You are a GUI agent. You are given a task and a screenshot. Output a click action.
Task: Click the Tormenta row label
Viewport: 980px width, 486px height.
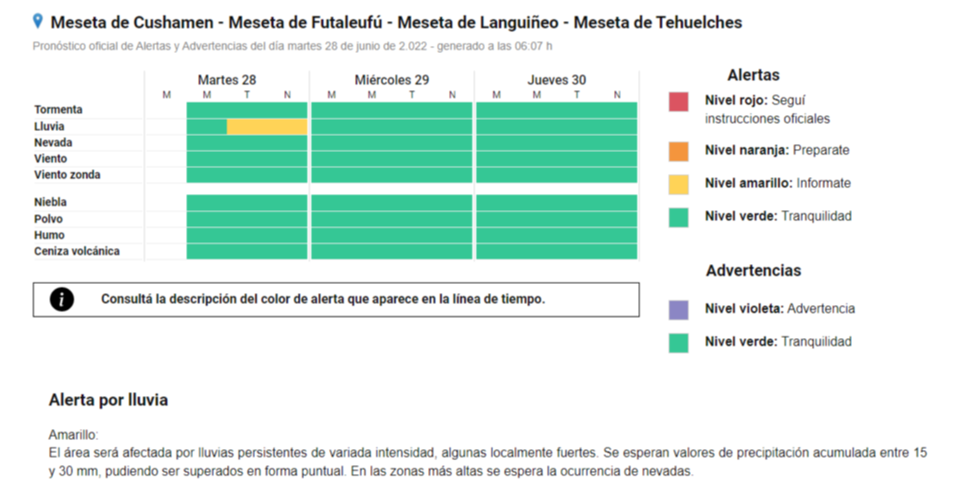point(59,109)
